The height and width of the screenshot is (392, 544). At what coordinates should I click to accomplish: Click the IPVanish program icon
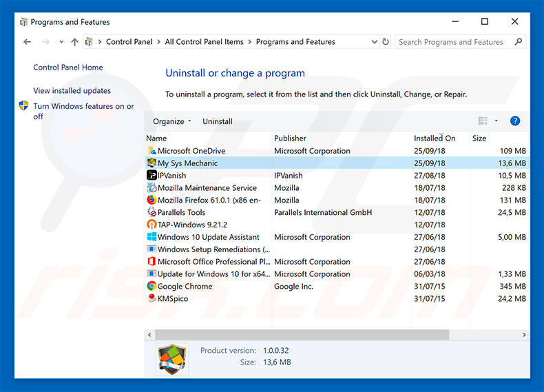[x=151, y=176]
